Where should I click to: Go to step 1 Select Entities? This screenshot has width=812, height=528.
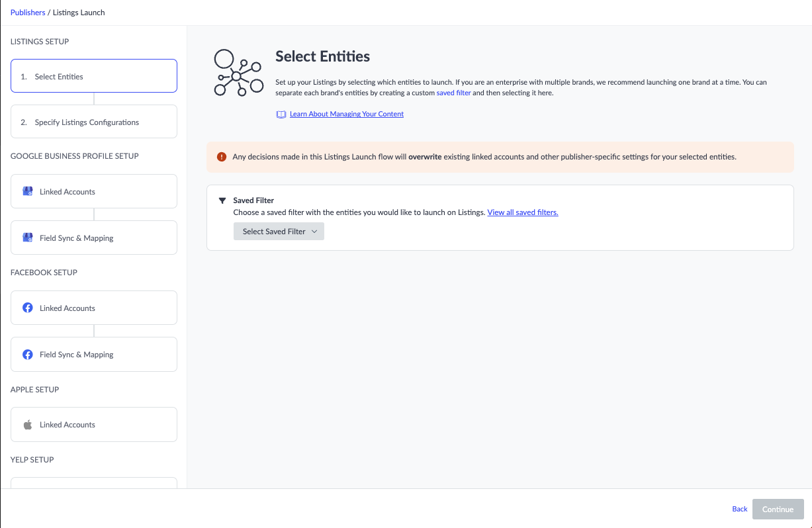pos(94,76)
